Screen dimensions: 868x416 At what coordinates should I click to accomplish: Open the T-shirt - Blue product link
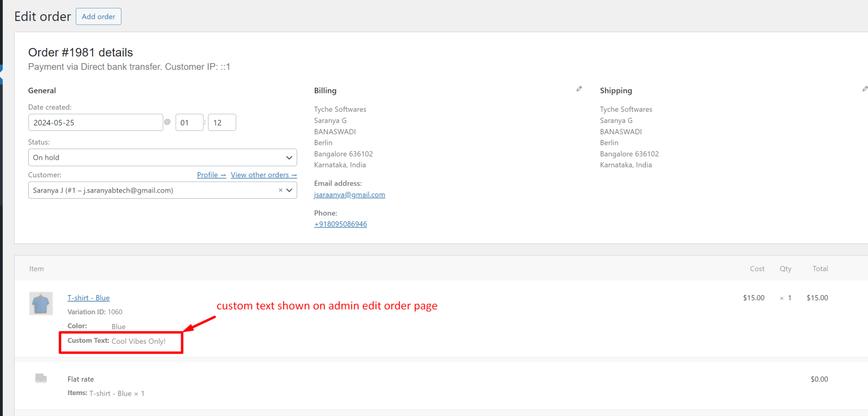pos(88,297)
